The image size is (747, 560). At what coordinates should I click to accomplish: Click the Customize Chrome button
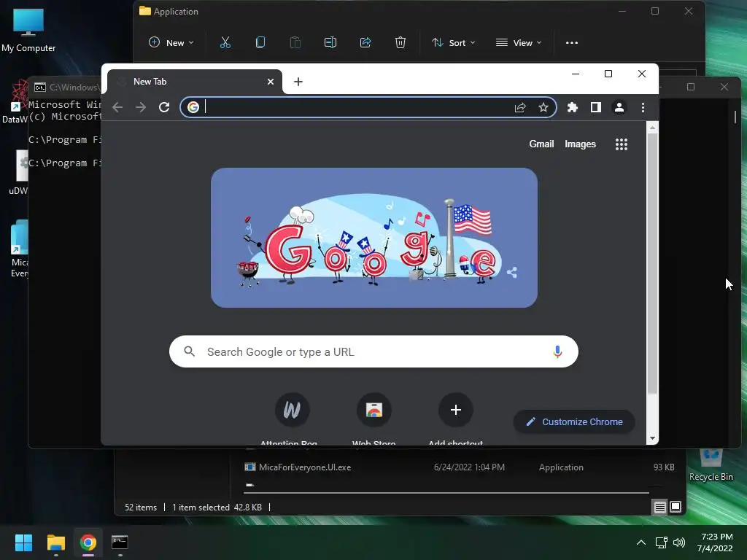click(574, 422)
